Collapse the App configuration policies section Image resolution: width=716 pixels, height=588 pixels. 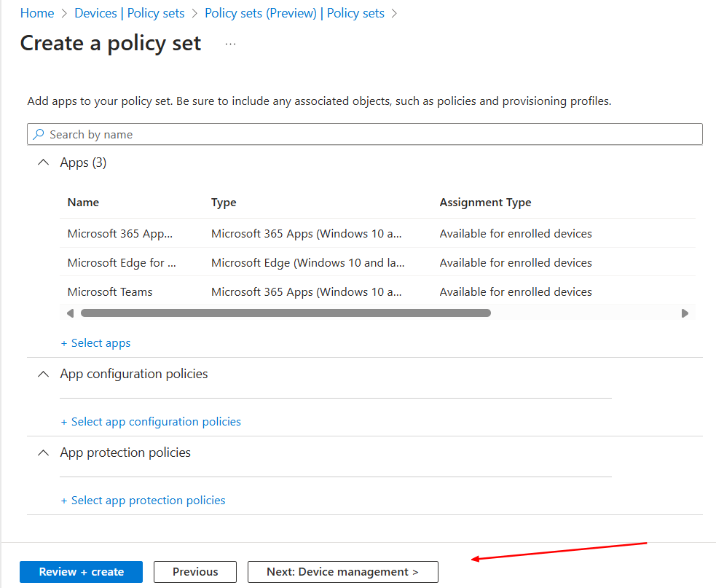pos(43,374)
